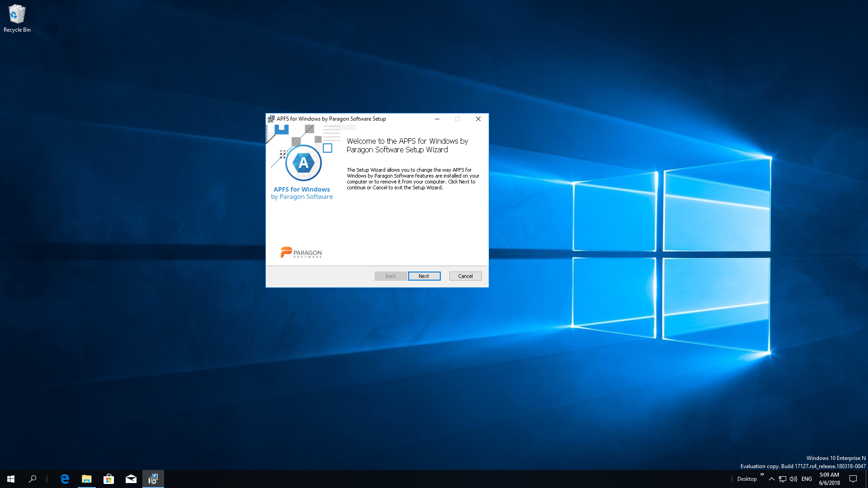
Task: Click the setup window title bar icon
Action: point(271,119)
